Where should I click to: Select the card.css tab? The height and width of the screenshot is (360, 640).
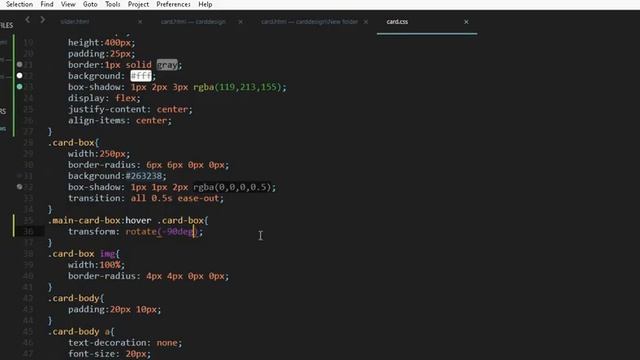(397, 22)
